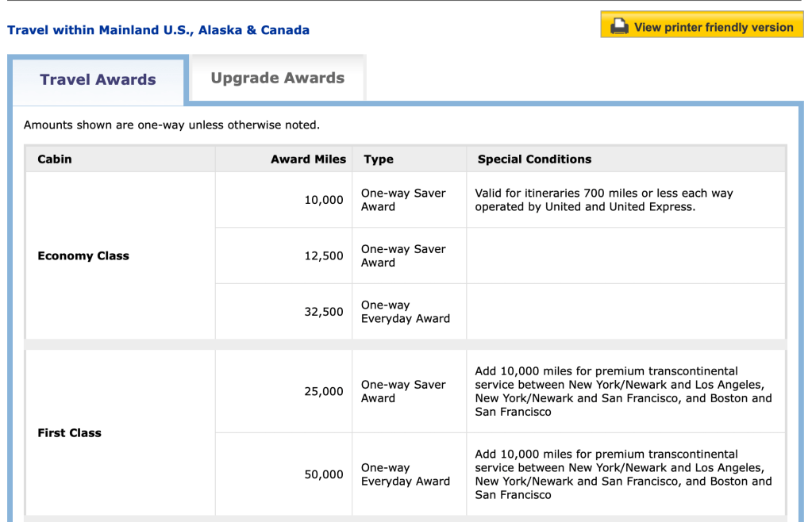The width and height of the screenshot is (812, 522).
Task: Click the Travel within Mainland U.S. heading
Action: click(x=158, y=30)
